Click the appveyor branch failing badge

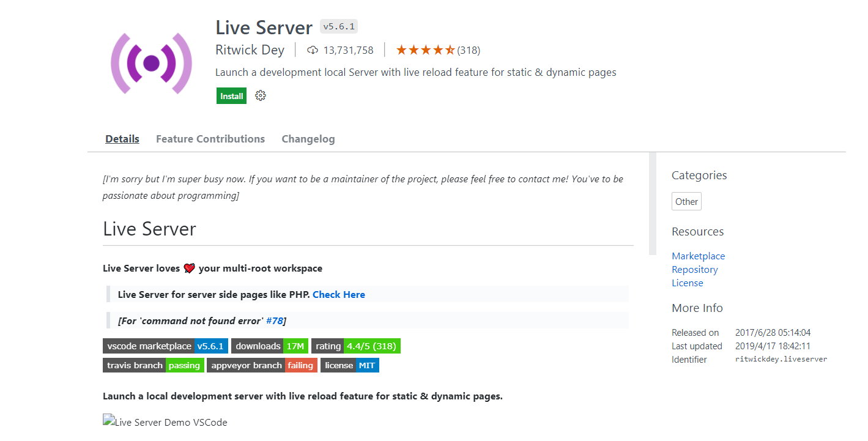tap(262, 365)
